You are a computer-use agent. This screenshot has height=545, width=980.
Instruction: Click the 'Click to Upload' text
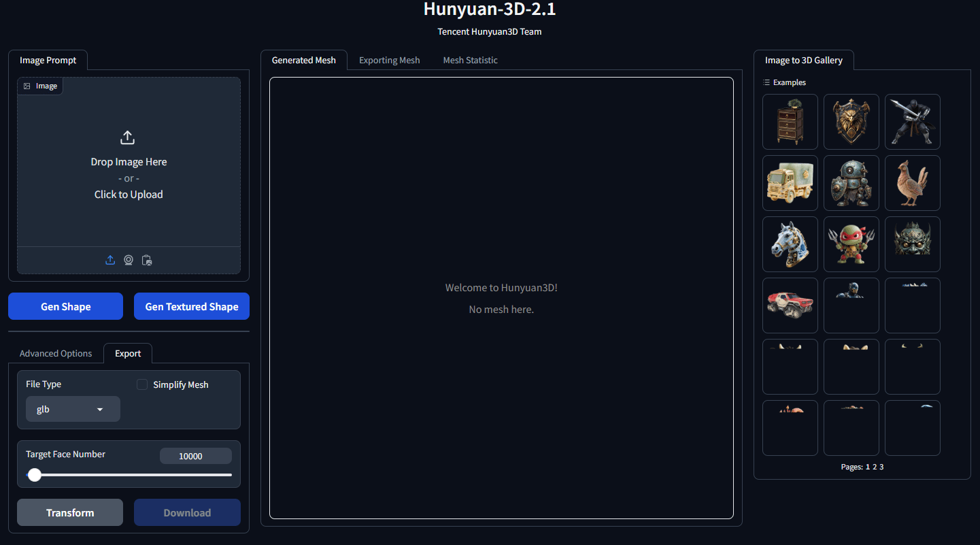point(129,195)
